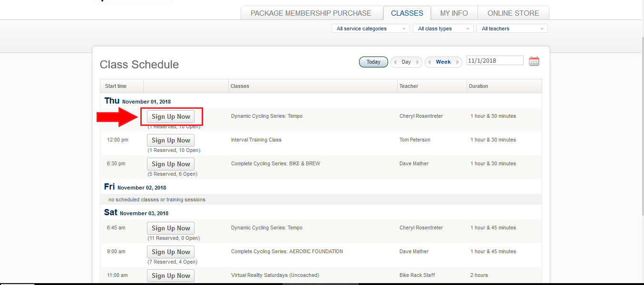644x285 pixels.
Task: Sign up for 6:30 pm BIKE & BREW class
Action: tap(171, 164)
